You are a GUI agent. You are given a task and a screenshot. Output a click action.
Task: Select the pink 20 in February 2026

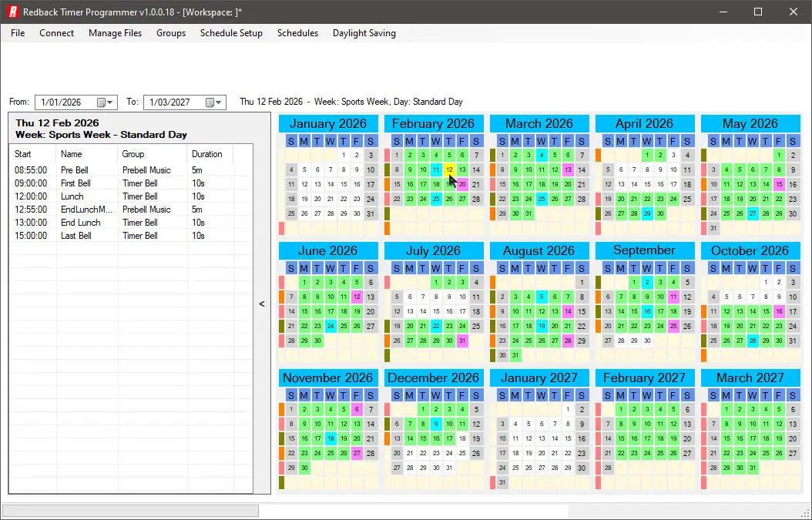point(462,184)
